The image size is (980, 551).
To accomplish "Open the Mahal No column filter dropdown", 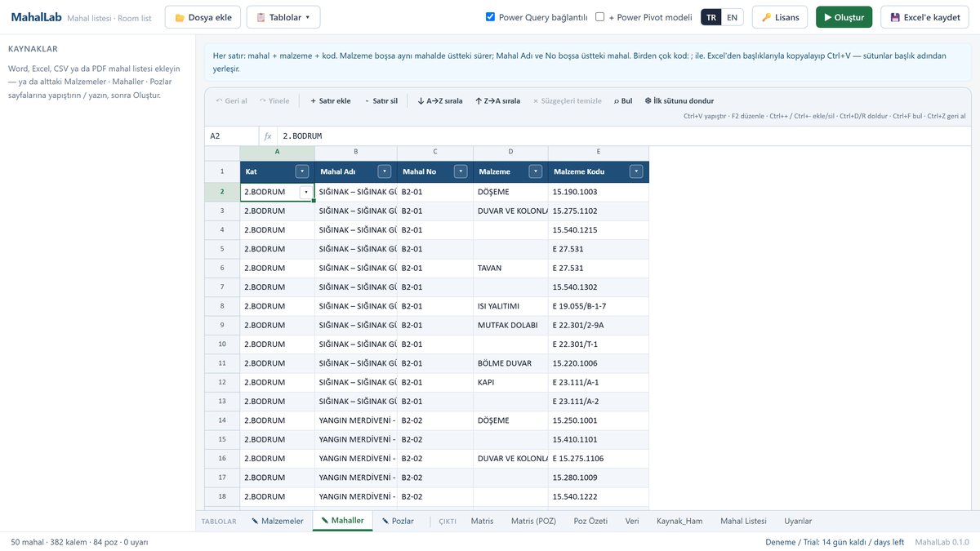I will click(461, 171).
